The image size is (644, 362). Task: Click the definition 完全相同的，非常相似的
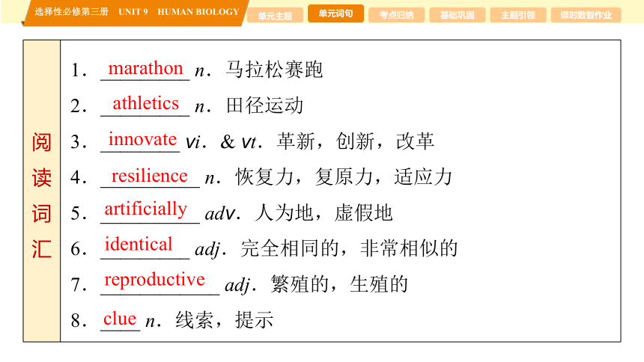[349, 249]
